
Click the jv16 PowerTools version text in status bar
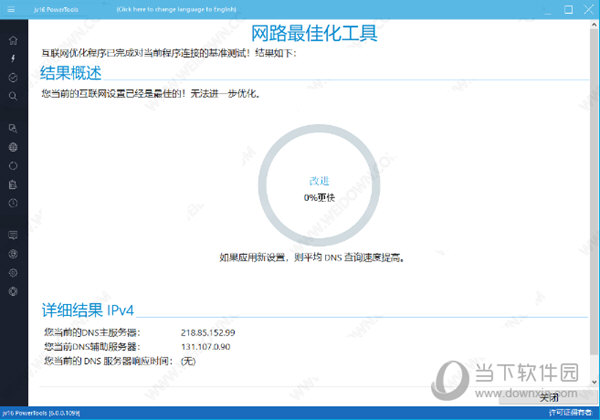coord(41,413)
